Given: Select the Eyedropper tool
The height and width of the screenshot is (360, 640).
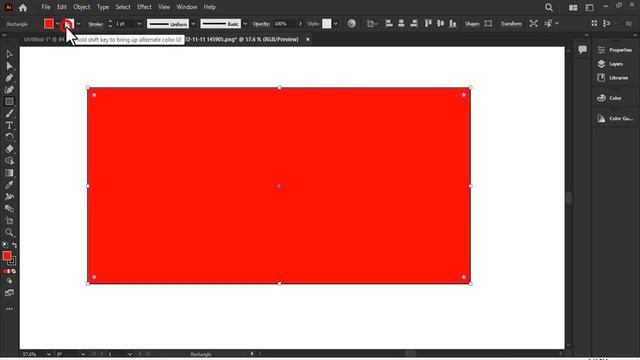Looking at the screenshot, I should coord(9,184).
